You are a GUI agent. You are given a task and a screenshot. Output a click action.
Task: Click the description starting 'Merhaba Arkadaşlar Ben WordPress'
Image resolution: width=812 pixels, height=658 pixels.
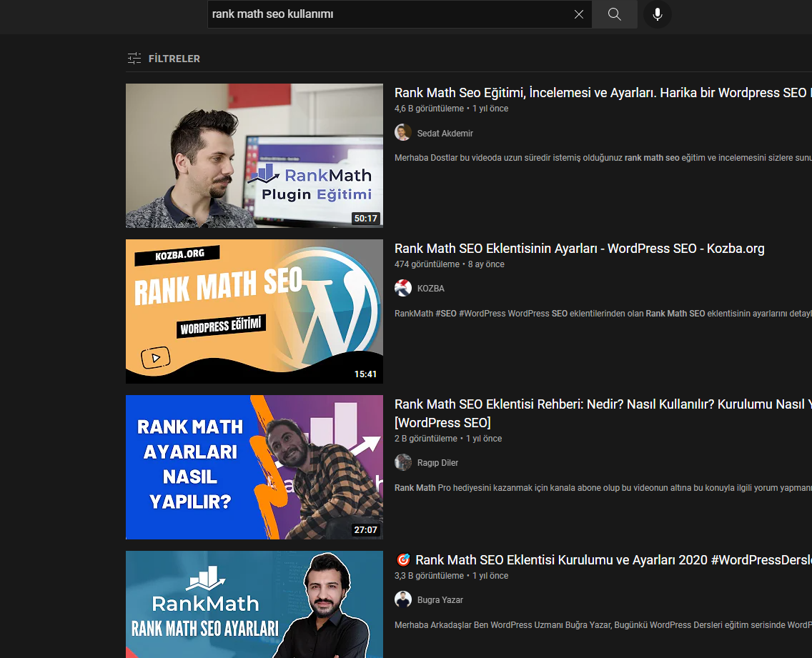603,625
